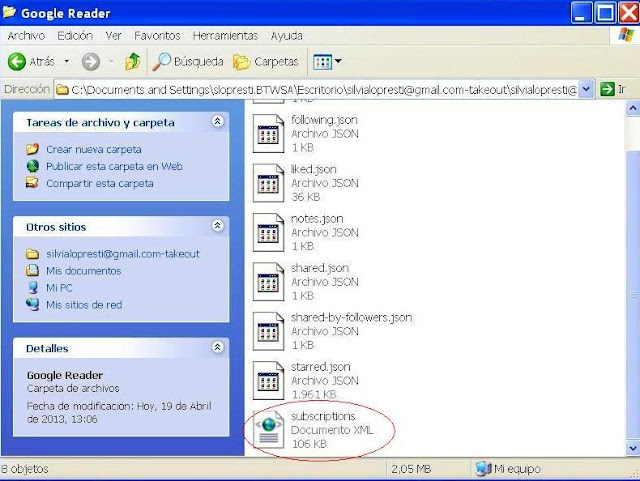Click the Mi equipo status bar icon
The image size is (640, 481).
pyautogui.click(x=483, y=469)
